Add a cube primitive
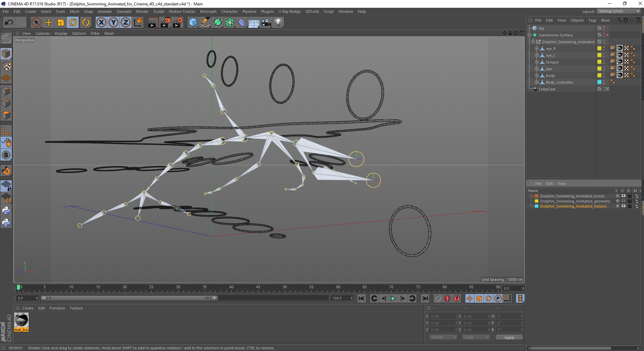 tap(193, 23)
